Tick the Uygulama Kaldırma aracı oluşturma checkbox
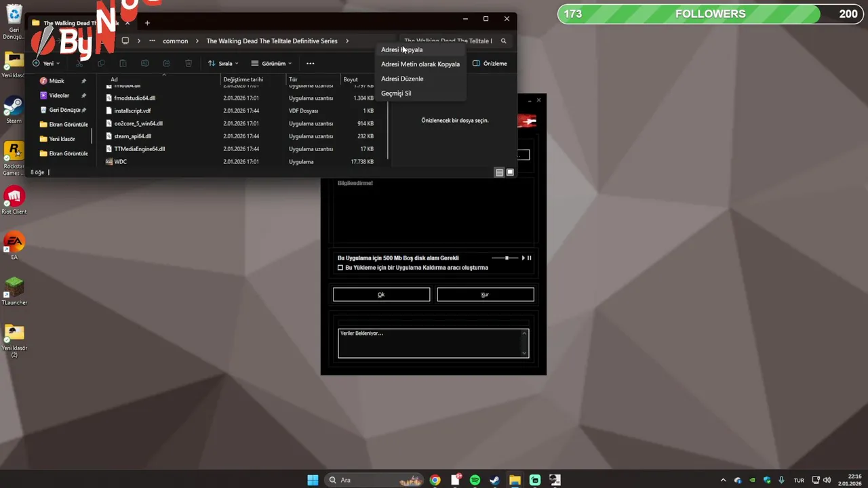 tap(340, 268)
